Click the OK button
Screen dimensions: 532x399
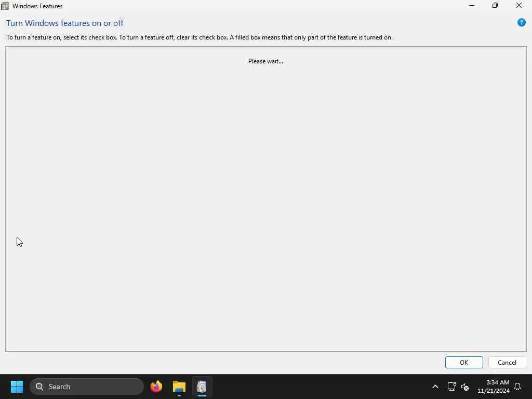tap(464, 362)
